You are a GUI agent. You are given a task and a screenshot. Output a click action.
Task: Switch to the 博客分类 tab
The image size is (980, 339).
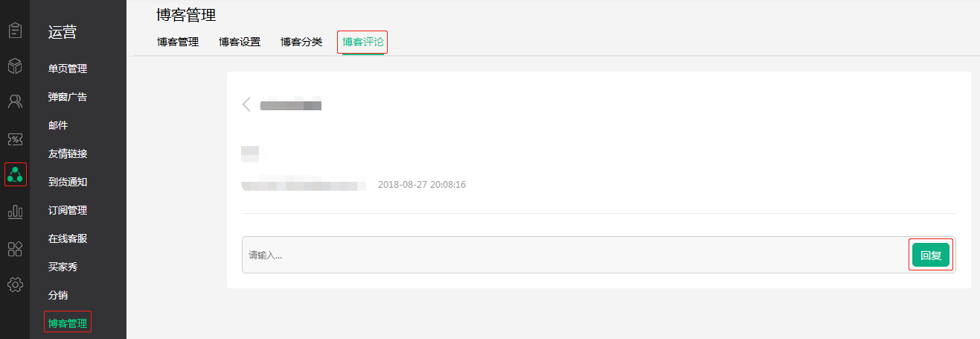click(x=301, y=42)
